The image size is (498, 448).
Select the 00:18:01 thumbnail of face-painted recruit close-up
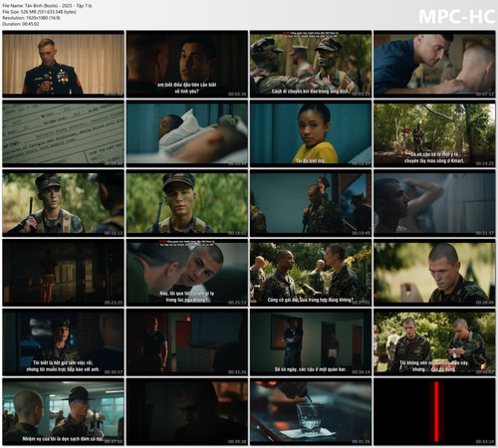[187, 203]
